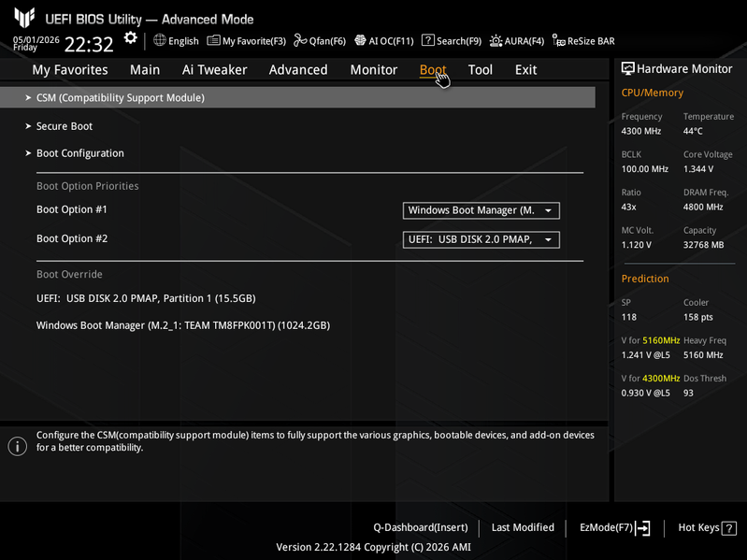The width and height of the screenshot is (747, 560).
Task: Open Boot Option #2 dropdown
Action: [x=481, y=239]
